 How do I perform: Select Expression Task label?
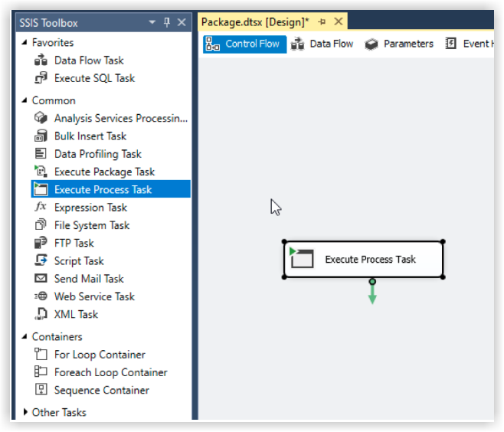pos(90,208)
